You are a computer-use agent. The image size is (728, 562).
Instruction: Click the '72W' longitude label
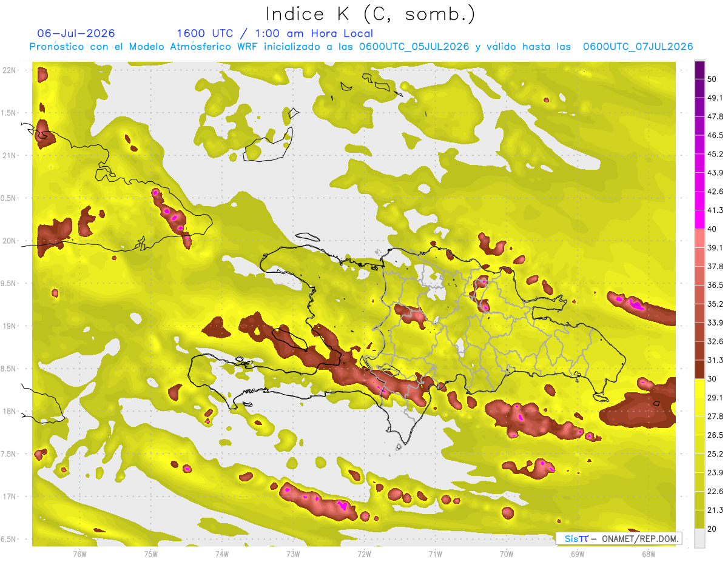pyautogui.click(x=364, y=554)
